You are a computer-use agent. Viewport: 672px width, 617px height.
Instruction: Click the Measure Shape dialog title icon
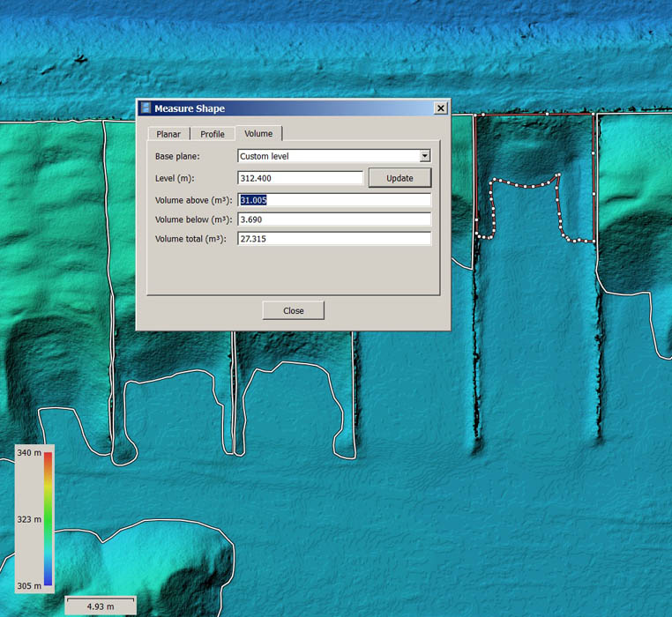146,108
